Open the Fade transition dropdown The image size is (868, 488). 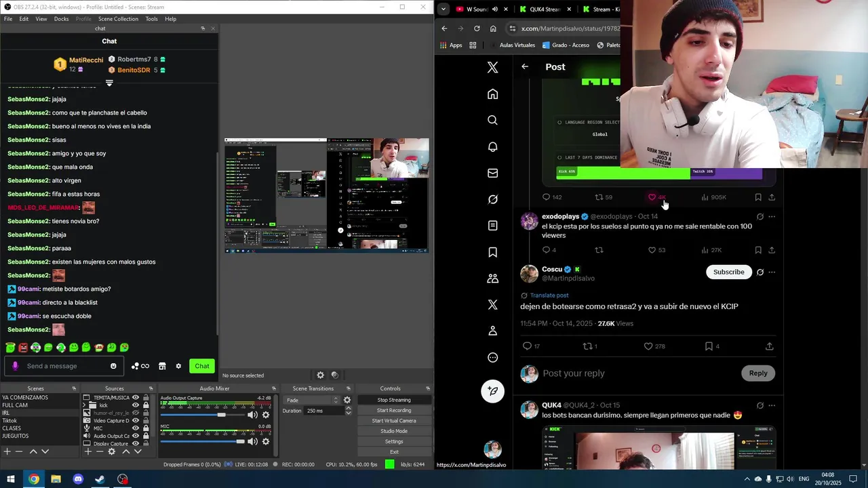click(x=313, y=400)
